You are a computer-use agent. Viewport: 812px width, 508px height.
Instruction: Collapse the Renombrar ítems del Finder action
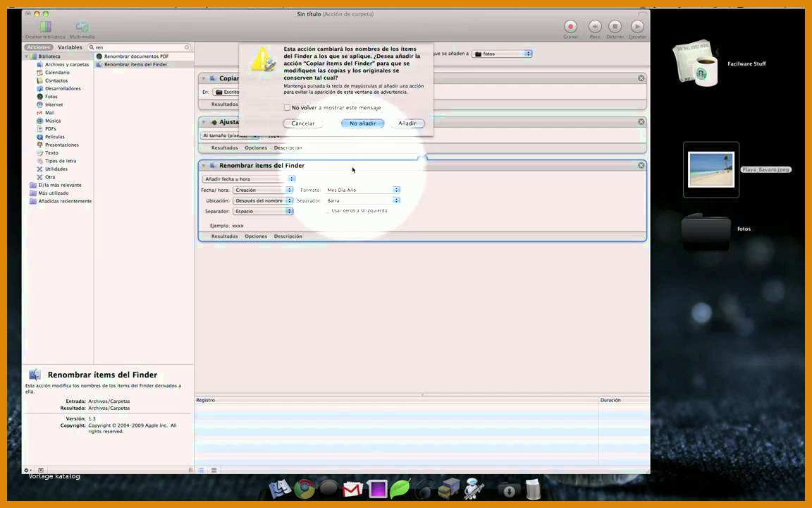coord(204,166)
